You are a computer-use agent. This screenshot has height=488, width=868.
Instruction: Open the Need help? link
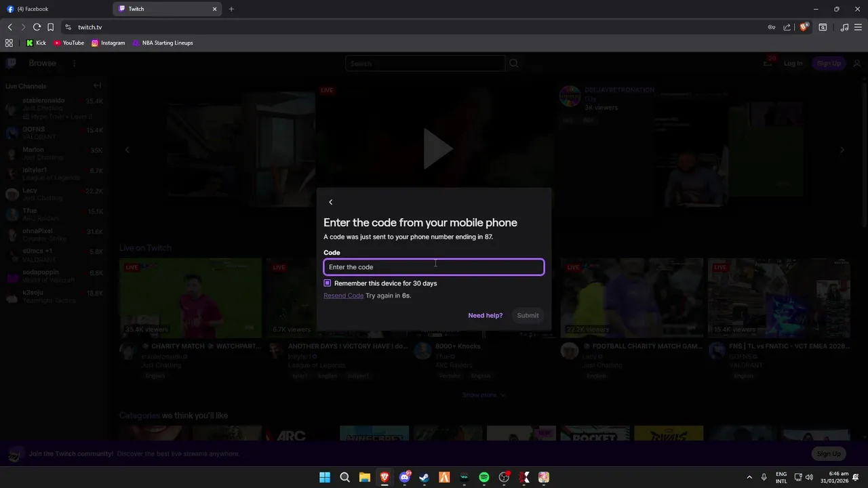pyautogui.click(x=485, y=315)
